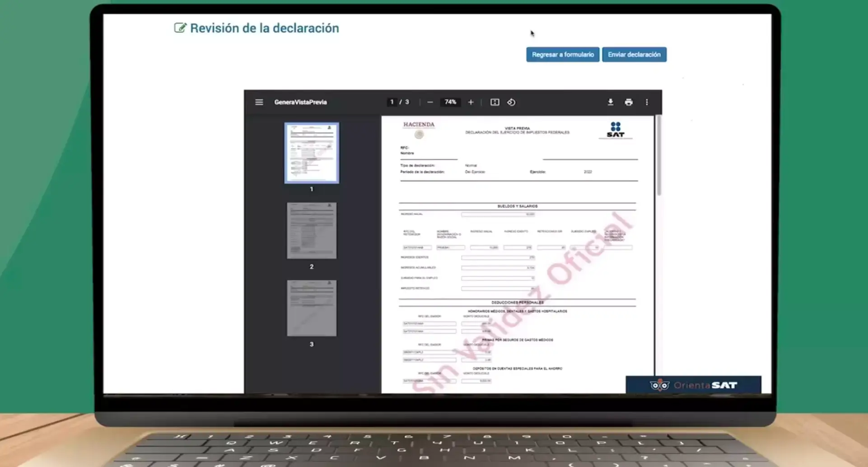868x467 pixels.
Task: Select page 1 thumbnail
Action: 312,153
